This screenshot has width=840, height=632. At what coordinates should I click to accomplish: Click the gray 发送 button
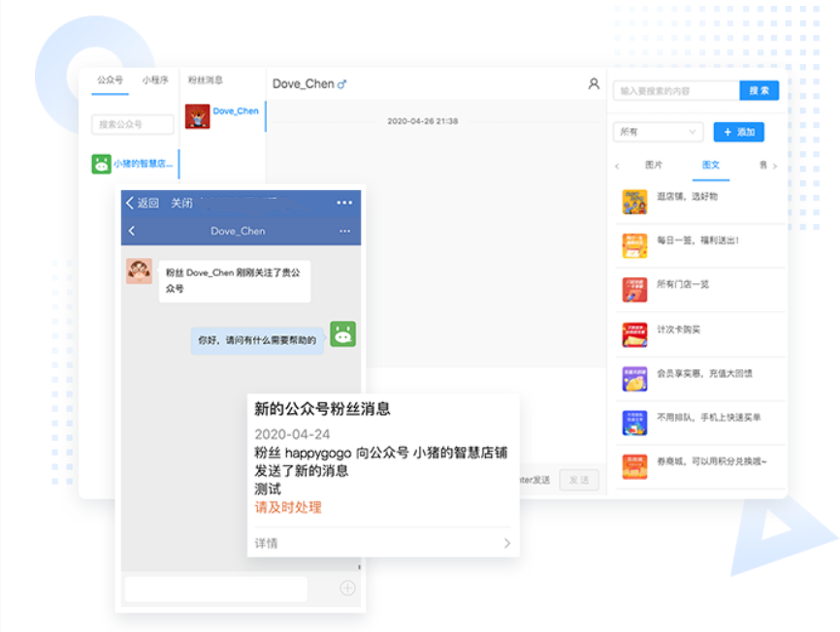pyautogui.click(x=578, y=480)
